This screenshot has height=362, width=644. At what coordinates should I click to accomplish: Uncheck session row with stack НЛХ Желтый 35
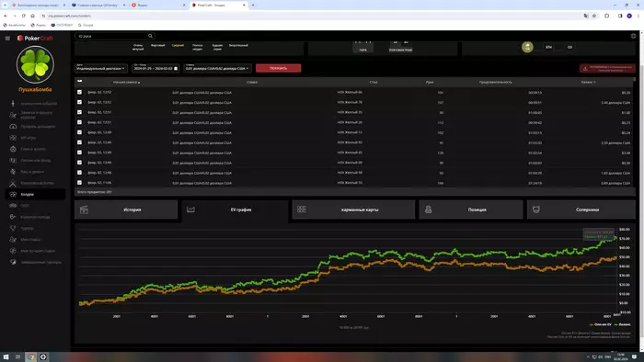point(80,112)
